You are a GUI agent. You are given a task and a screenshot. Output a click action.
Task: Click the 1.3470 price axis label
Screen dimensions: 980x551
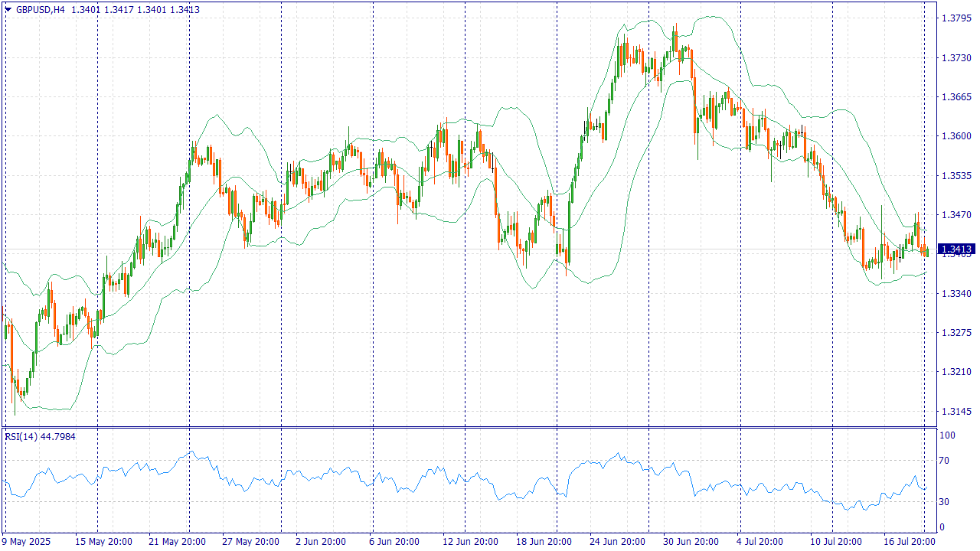click(x=956, y=215)
